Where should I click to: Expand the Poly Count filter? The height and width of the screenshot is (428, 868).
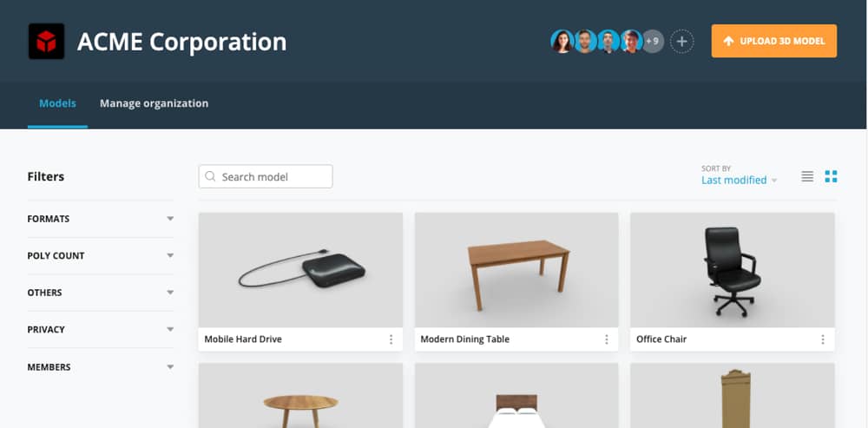click(101, 256)
